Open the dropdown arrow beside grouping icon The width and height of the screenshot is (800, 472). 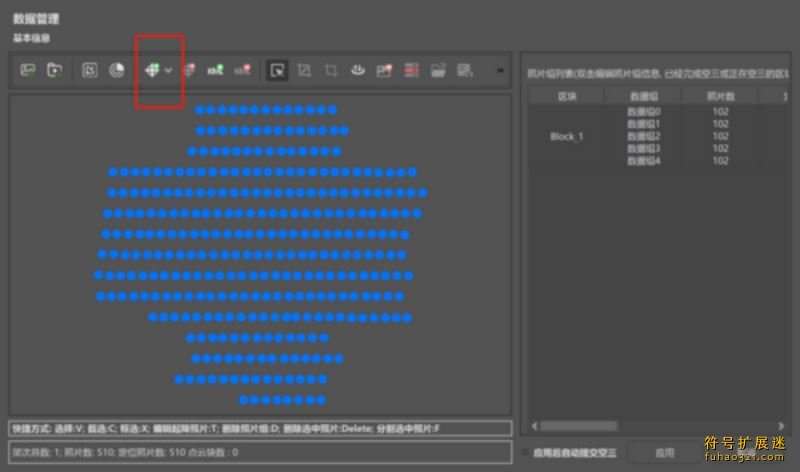(x=168, y=70)
